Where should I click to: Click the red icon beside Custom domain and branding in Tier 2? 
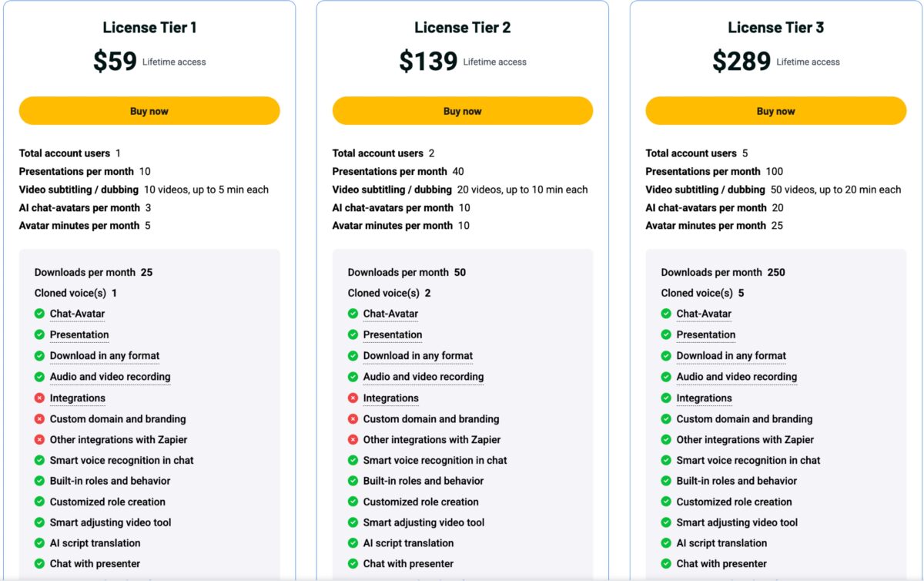point(353,418)
